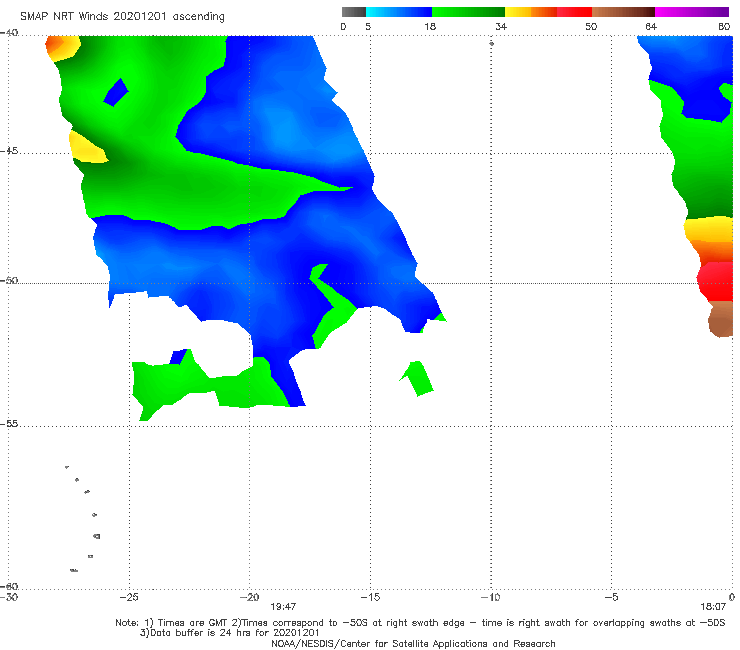
Task: Click the yellow-orange segment of the color bar
Action: pos(531,12)
